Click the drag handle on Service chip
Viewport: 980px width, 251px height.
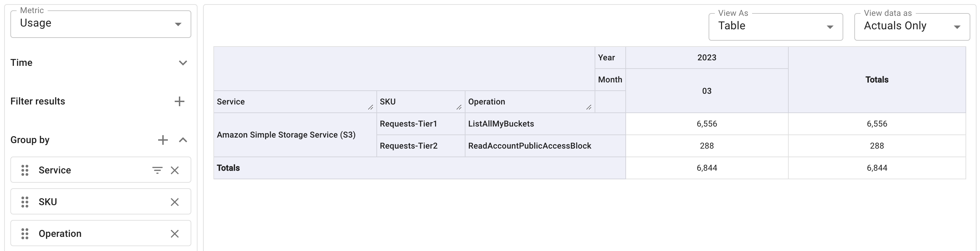25,170
